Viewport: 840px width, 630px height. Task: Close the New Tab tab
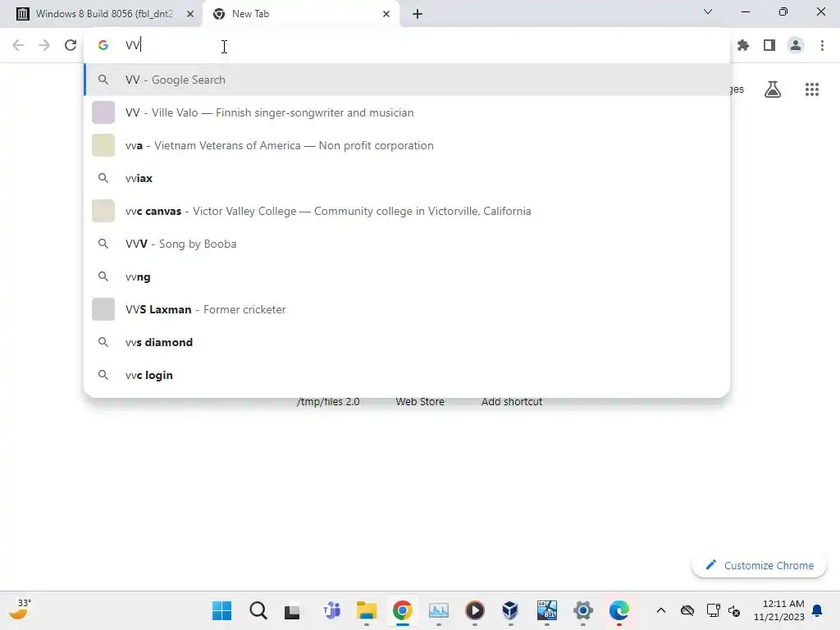click(x=386, y=14)
